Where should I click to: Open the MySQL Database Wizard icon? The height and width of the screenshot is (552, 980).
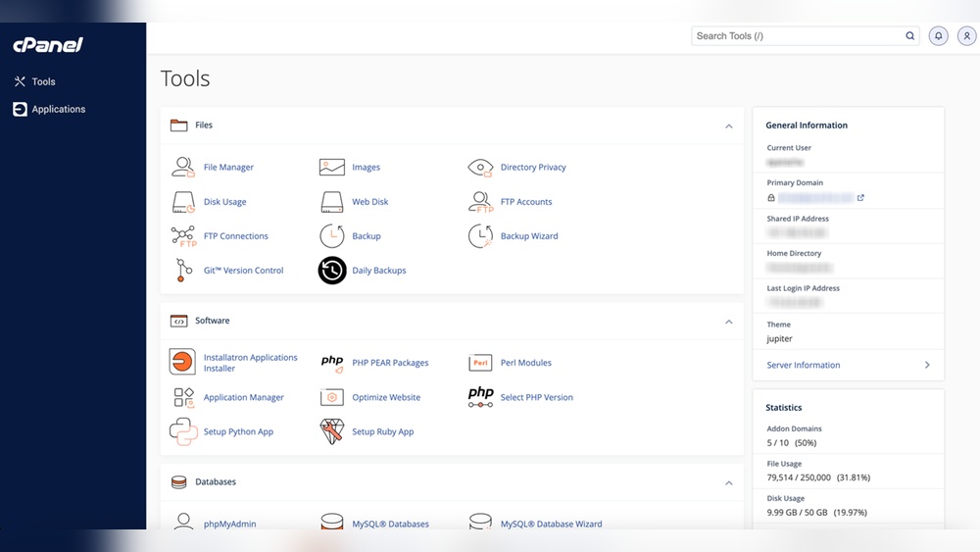click(480, 522)
